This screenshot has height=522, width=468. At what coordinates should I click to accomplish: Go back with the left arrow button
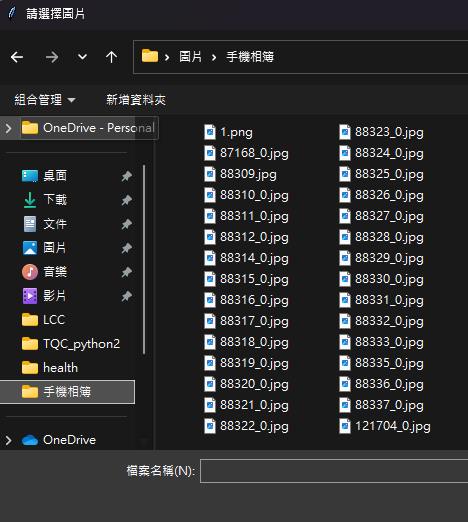point(17,57)
